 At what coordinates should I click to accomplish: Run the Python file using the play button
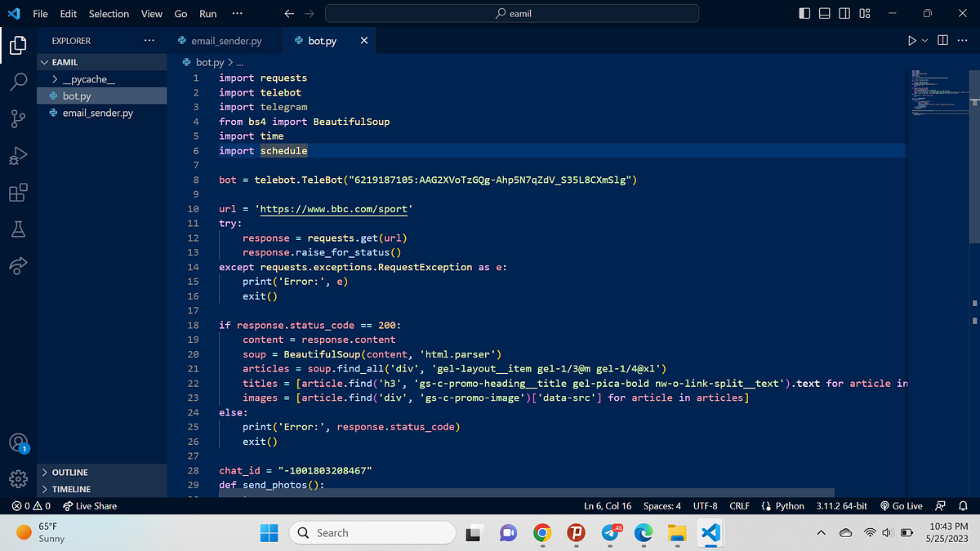[x=913, y=40]
